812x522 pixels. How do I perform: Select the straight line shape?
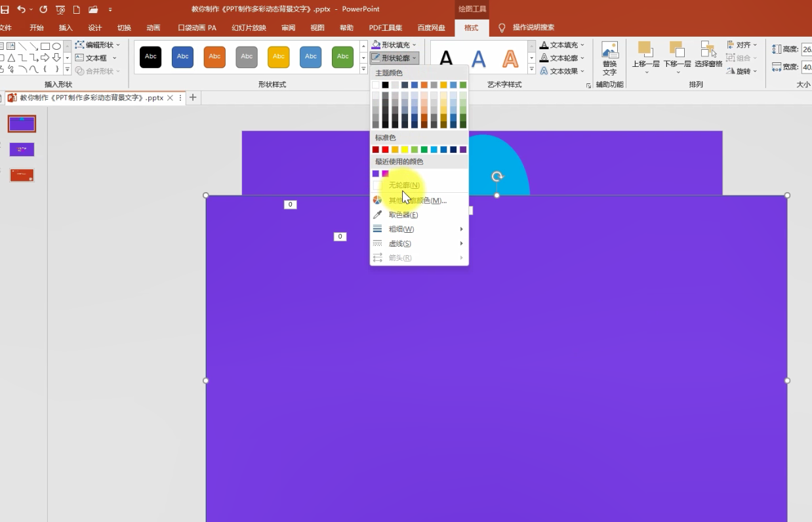(x=22, y=47)
